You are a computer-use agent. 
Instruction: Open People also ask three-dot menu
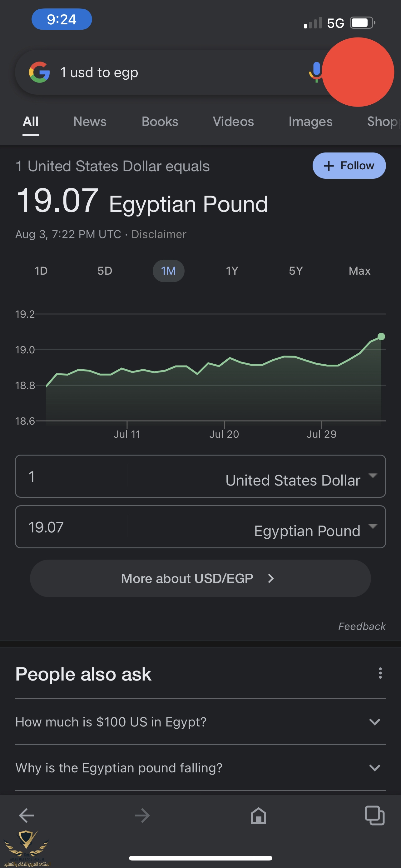(x=380, y=673)
